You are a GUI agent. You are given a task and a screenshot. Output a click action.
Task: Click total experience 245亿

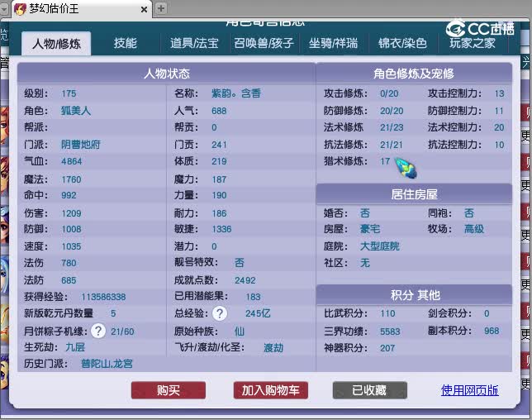258,313
